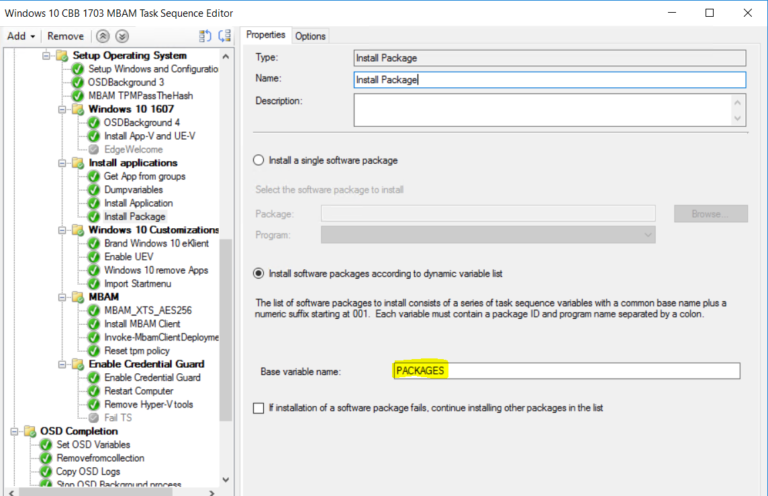768x496 pixels.
Task: Click the greyed-out Fail TS step icon
Action: (94, 417)
